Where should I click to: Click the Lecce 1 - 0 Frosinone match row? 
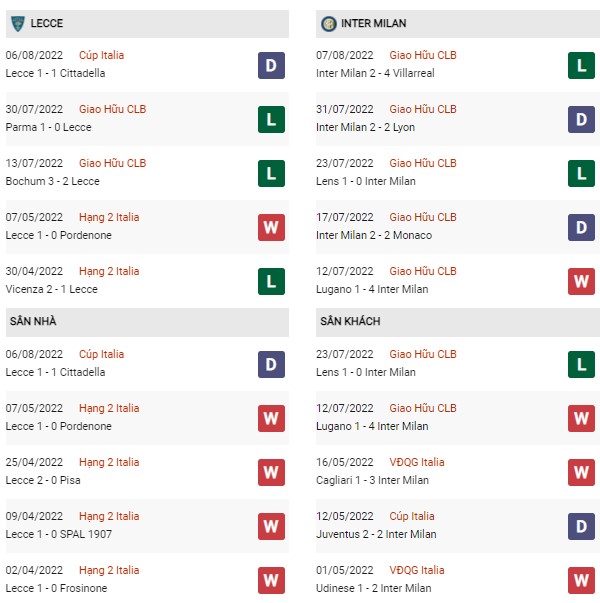[x=147, y=580]
